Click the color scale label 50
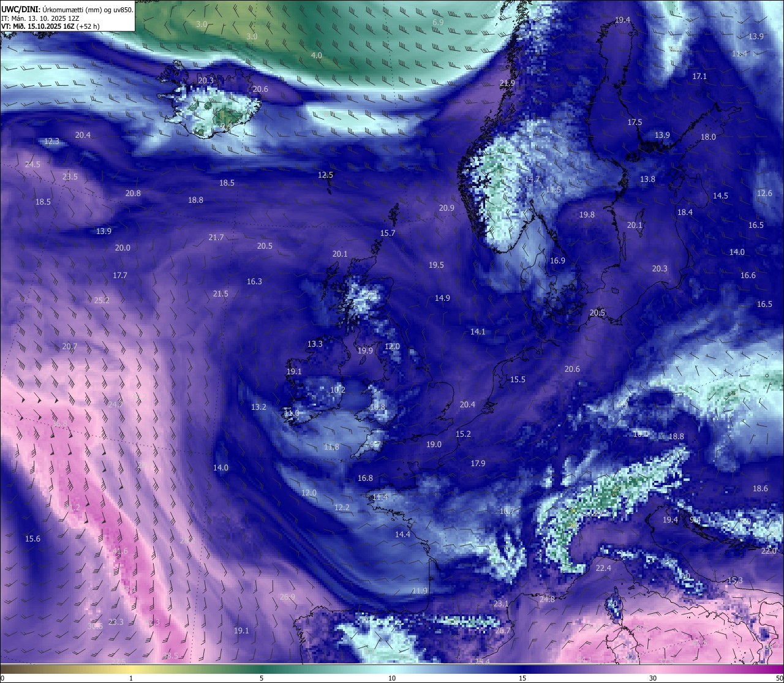The height and width of the screenshot is (683, 784). coord(779,678)
